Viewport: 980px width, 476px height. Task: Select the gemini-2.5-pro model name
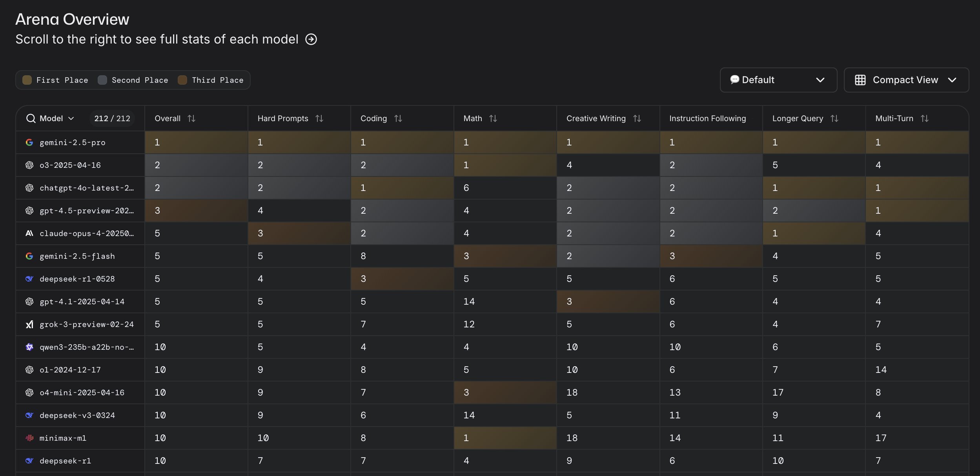(73, 142)
